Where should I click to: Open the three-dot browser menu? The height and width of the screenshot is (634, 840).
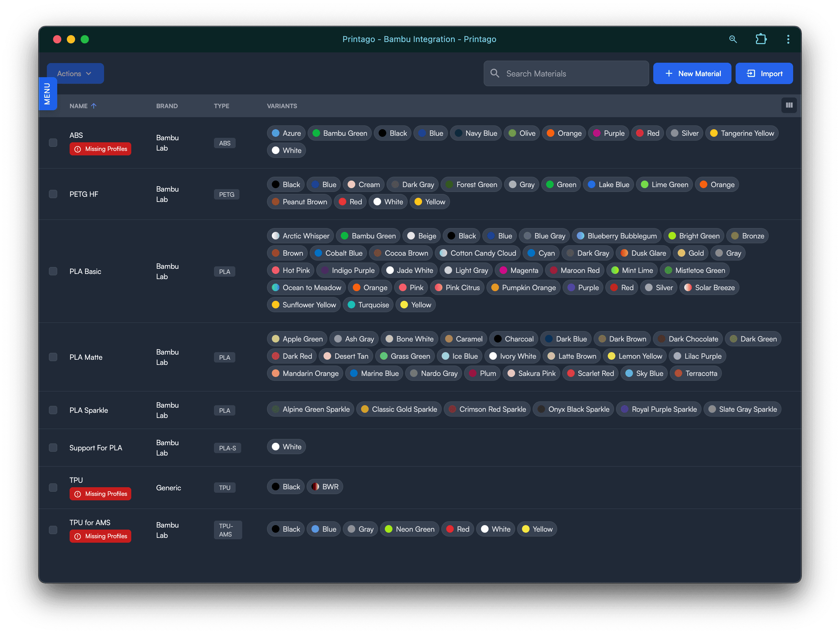tap(788, 39)
